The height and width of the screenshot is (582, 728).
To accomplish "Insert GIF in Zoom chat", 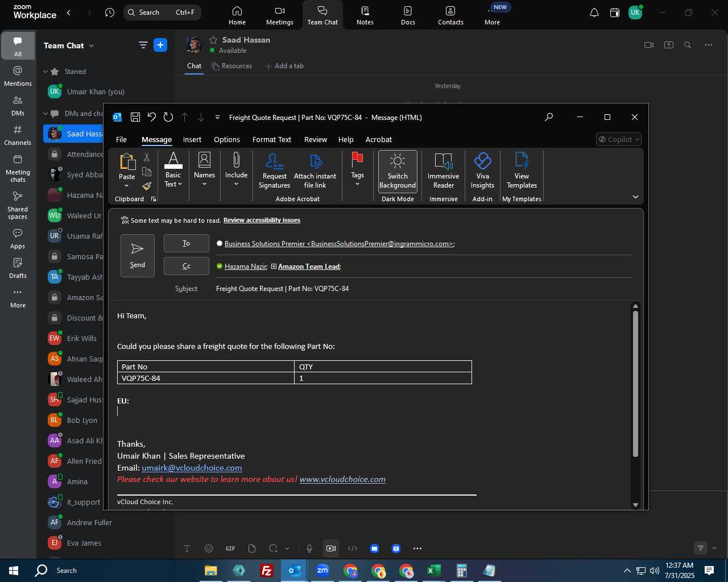I will pyautogui.click(x=230, y=548).
